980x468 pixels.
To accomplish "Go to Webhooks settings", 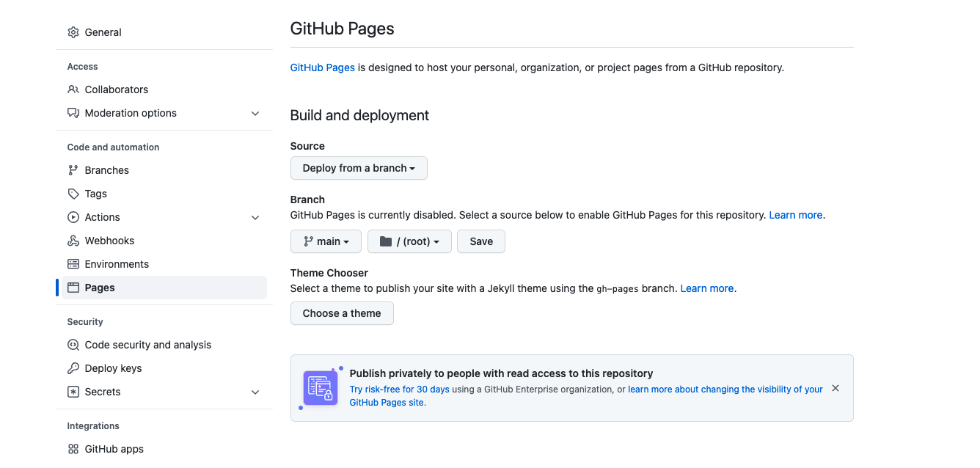I will [x=164, y=241].
